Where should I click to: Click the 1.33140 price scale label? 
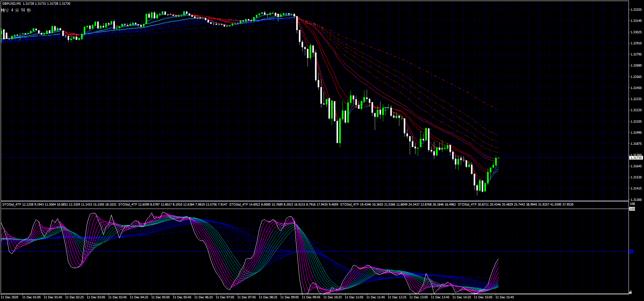point(636,21)
